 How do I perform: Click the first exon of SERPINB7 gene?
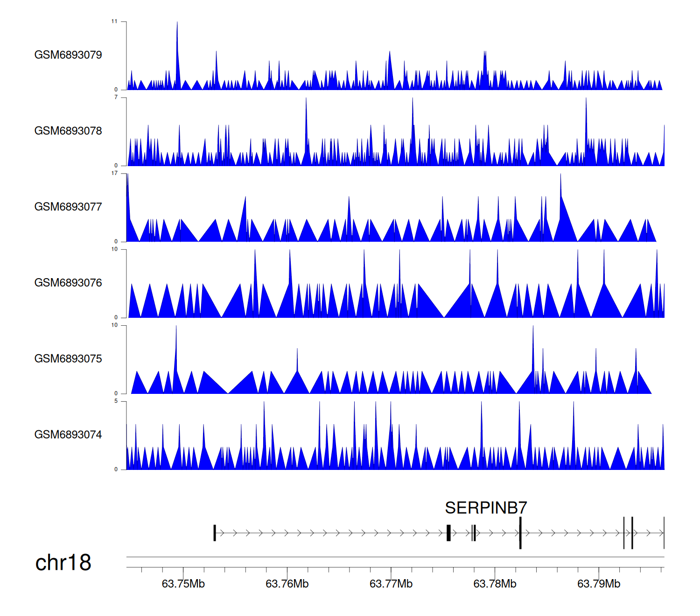[x=215, y=533]
